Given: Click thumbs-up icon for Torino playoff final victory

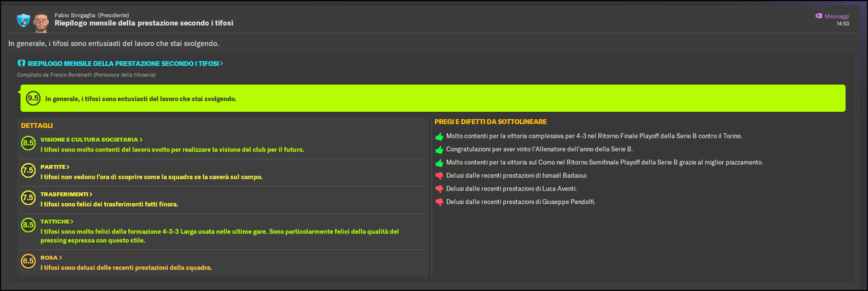Looking at the screenshot, I should (439, 136).
